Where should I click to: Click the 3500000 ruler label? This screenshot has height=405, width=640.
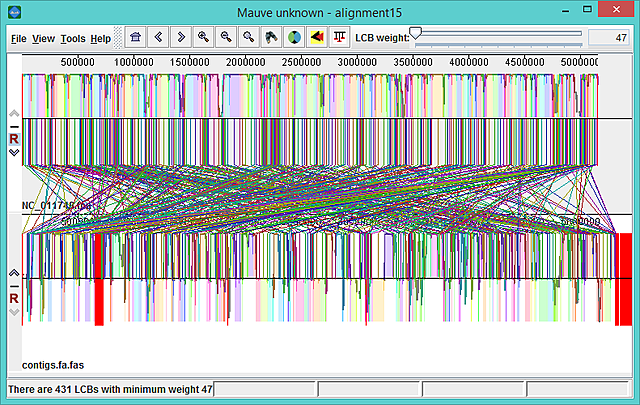413,62
